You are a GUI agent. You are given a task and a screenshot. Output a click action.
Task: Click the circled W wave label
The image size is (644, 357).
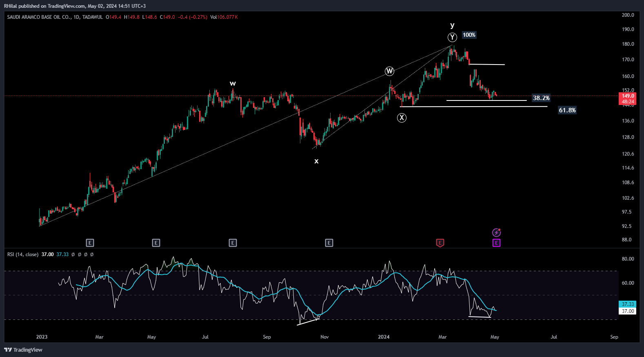tap(390, 71)
